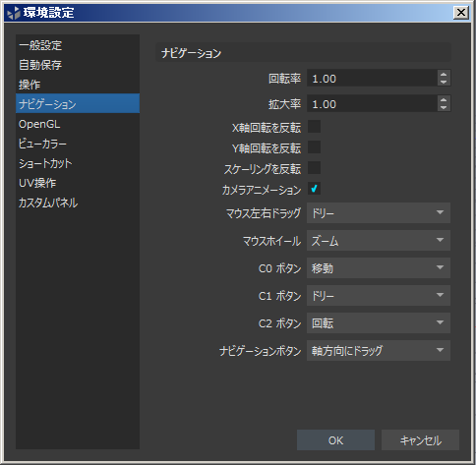
Task: Increase 拡大率 value with up arrow
Action: (444, 100)
